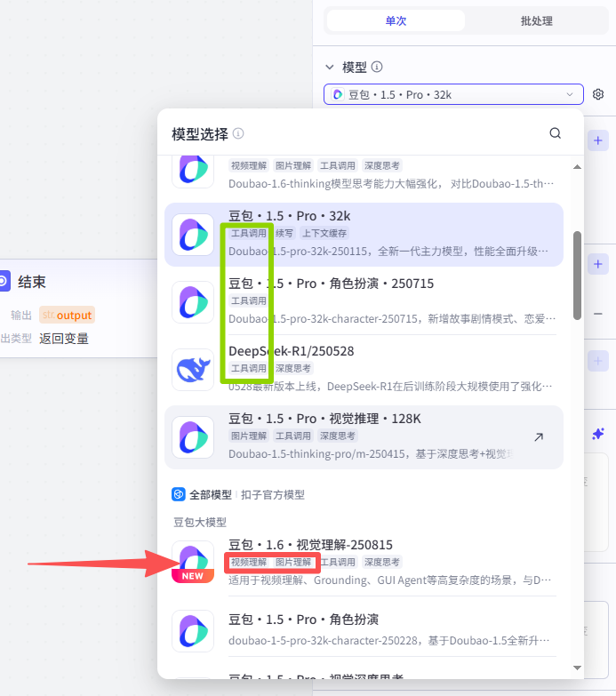616x696 pixels.
Task: Select the 全部模型 tab
Action: 211,494
